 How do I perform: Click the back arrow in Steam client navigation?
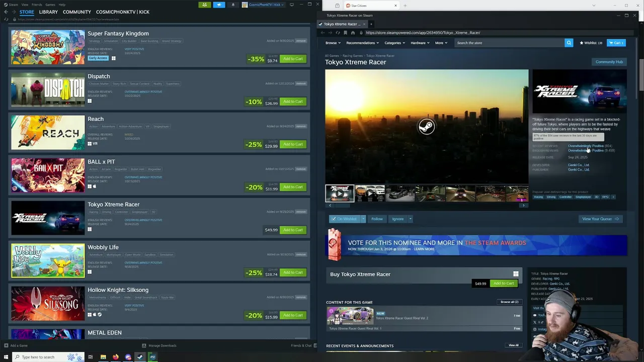(x=6, y=12)
